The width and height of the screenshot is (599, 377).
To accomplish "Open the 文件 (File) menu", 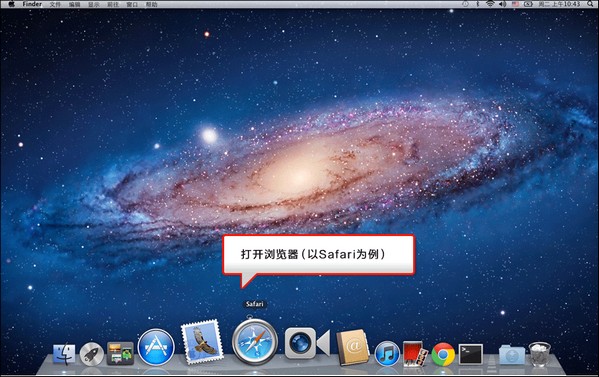I will click(x=55, y=5).
